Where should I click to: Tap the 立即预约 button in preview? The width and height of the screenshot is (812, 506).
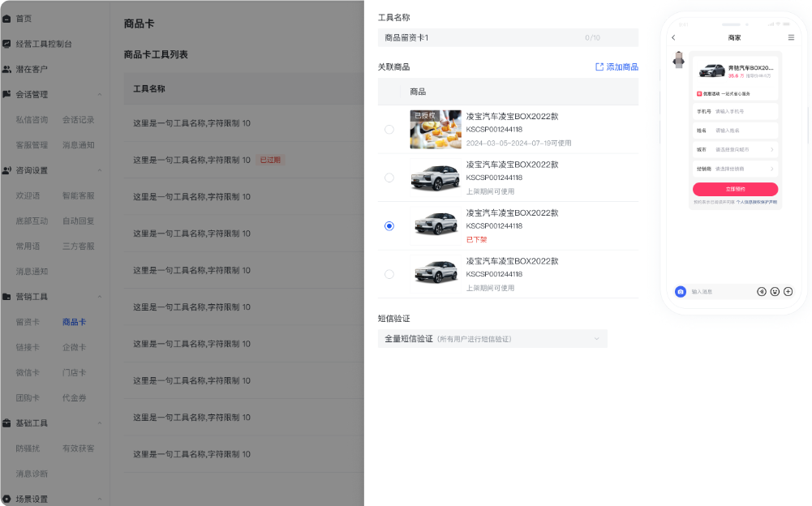click(x=736, y=189)
